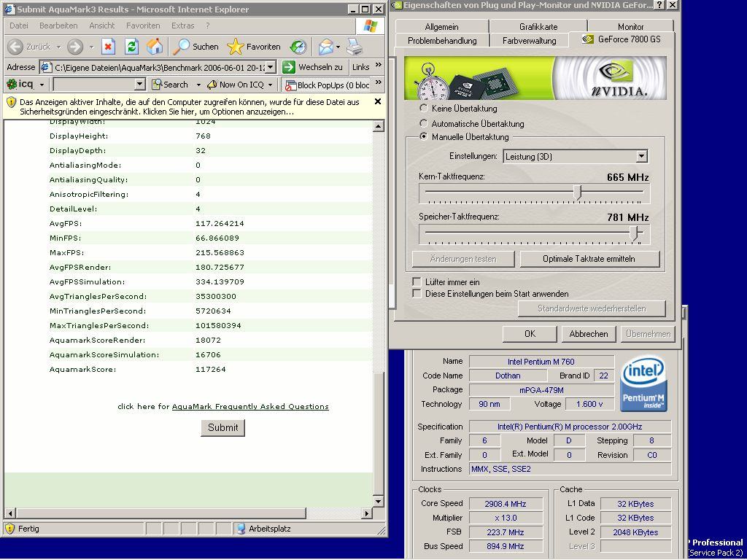Click the ICQ Search icon
Viewport: 747px width, 560px height.
[x=157, y=85]
